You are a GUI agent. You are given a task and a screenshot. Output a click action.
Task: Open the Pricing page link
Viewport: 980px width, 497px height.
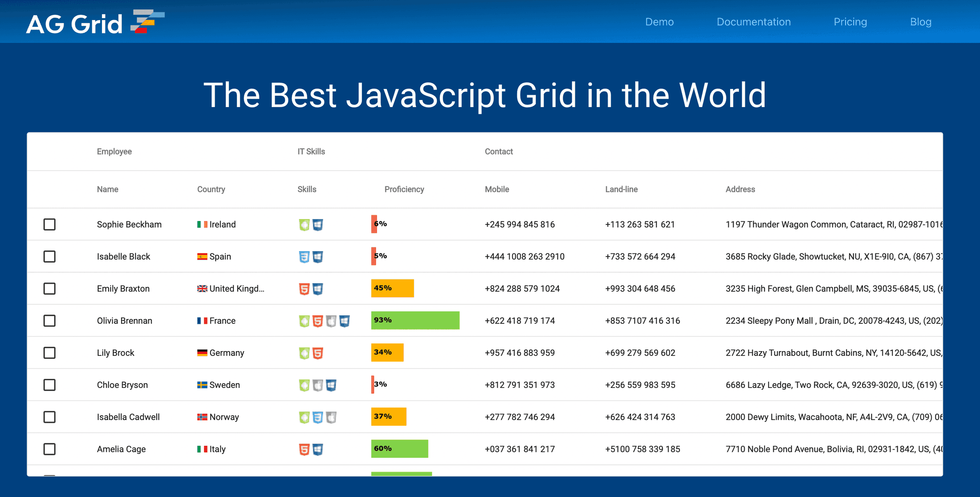tap(850, 22)
